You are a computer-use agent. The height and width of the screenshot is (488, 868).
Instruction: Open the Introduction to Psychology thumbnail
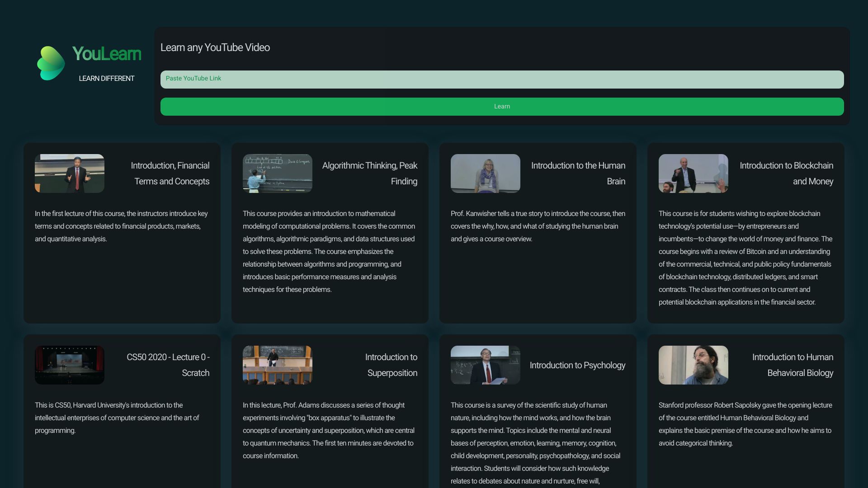[x=485, y=365]
